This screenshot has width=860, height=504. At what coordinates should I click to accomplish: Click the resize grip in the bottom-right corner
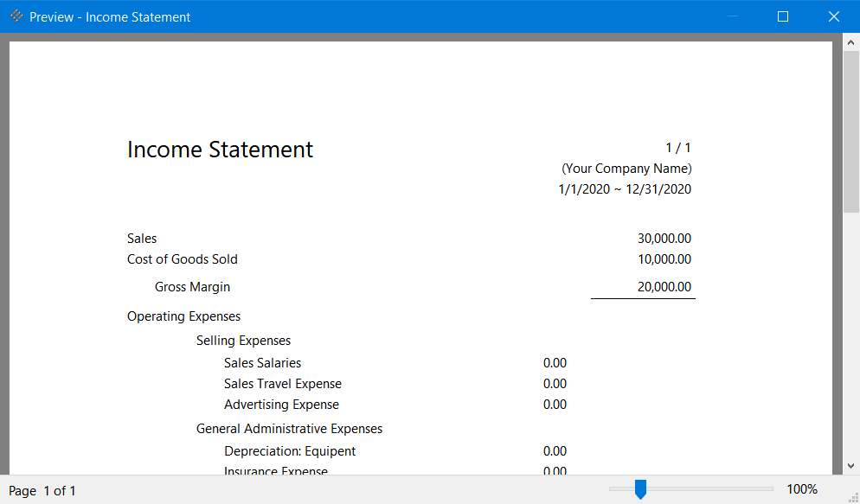click(852, 496)
